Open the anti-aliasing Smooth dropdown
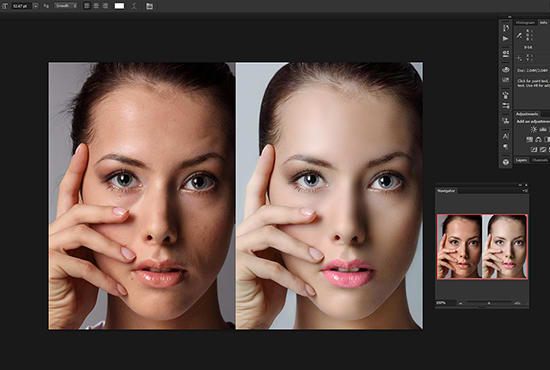Screen dimensions: 550x370 [65, 6]
